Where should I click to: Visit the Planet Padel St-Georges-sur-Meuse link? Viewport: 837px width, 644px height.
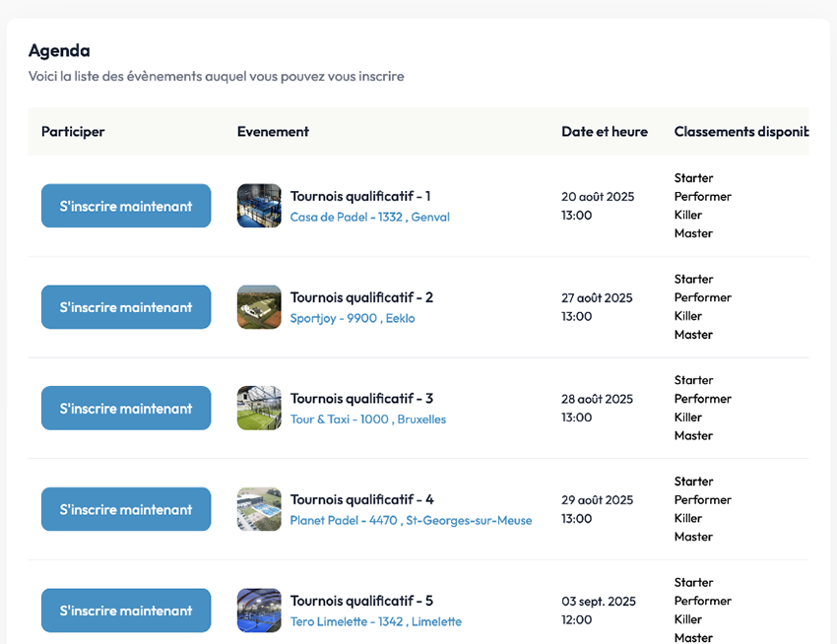[x=411, y=521]
